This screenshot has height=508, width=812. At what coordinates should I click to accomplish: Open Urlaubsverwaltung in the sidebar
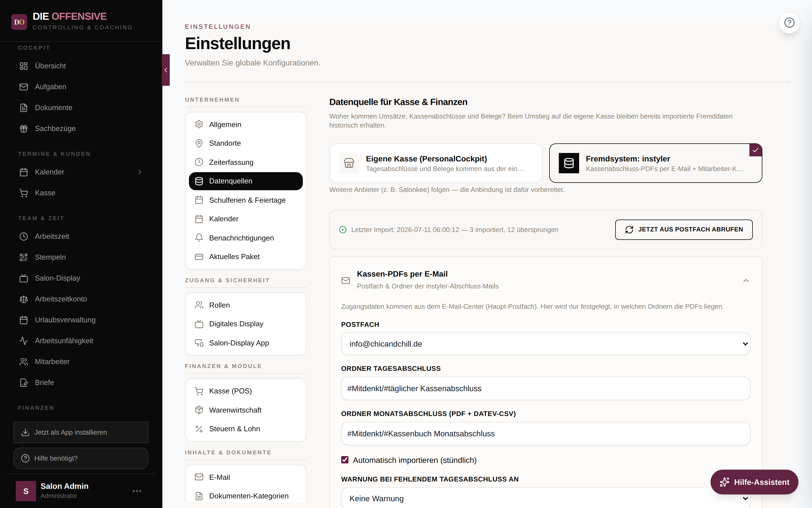coord(81,319)
